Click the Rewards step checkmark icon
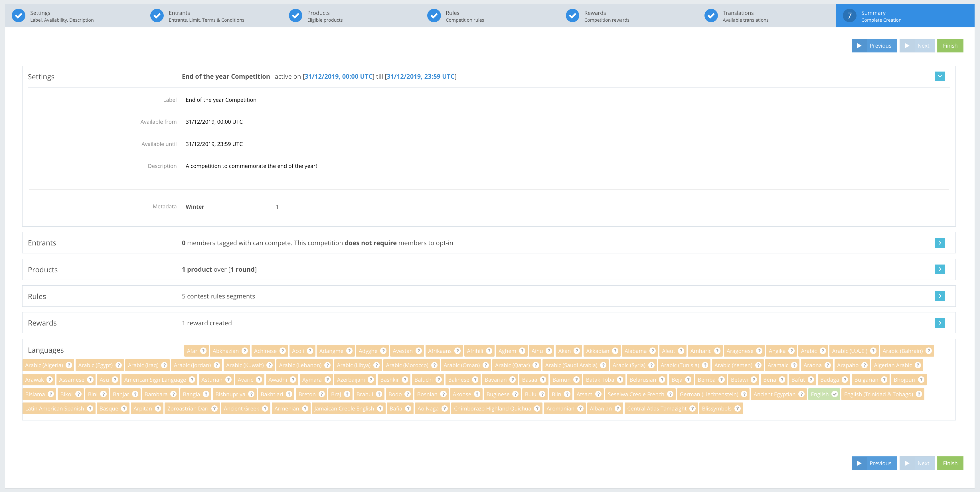Screen dimensions: 980x492 572,16
